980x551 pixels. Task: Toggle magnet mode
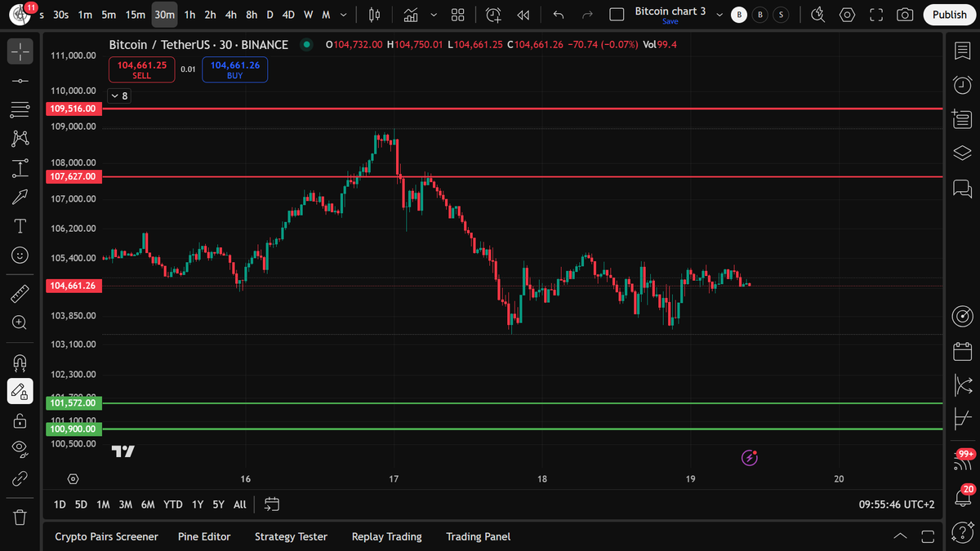point(20,362)
